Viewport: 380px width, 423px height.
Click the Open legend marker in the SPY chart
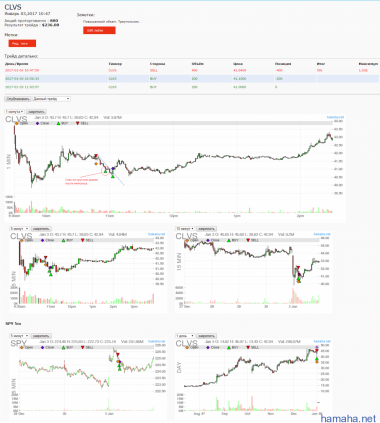[22, 347]
